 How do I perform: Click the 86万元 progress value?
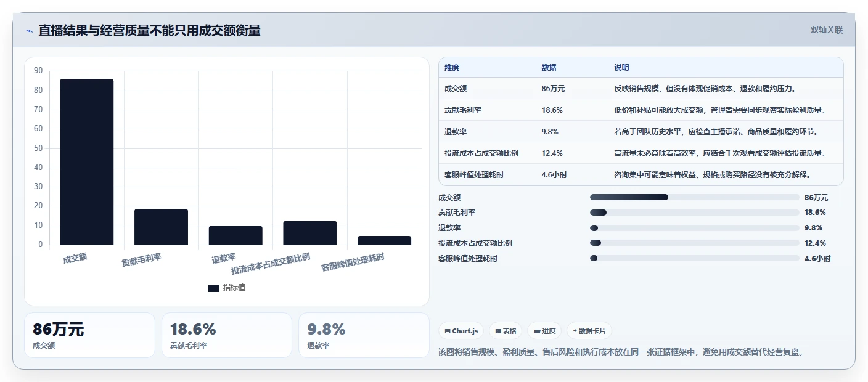(x=816, y=197)
